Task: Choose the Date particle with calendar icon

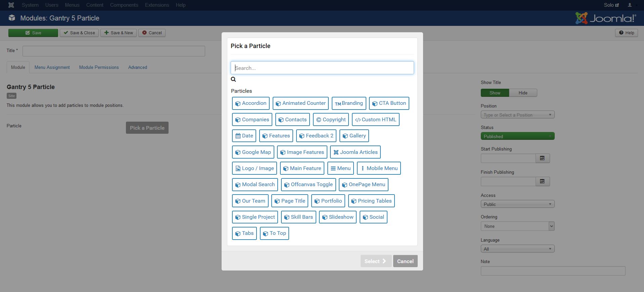Action: tap(244, 136)
